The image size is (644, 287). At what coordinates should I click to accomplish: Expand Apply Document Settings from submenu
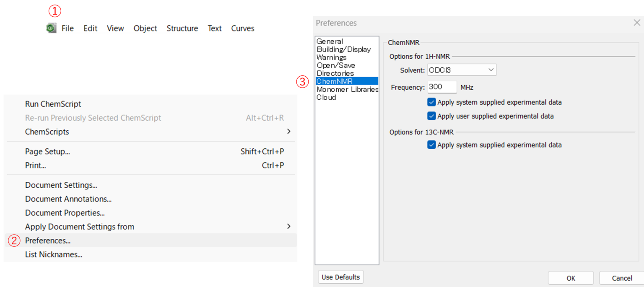pos(150,227)
